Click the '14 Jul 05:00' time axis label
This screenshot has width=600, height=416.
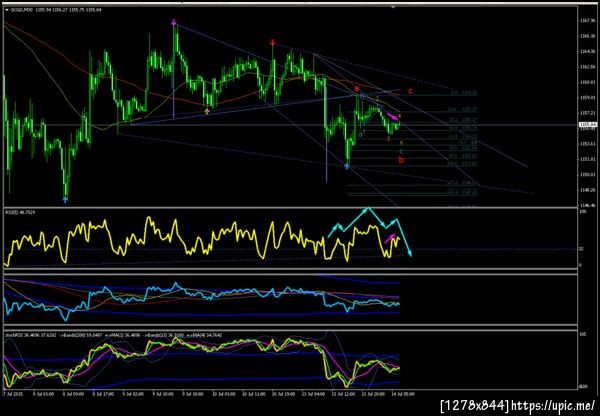pyautogui.click(x=402, y=393)
